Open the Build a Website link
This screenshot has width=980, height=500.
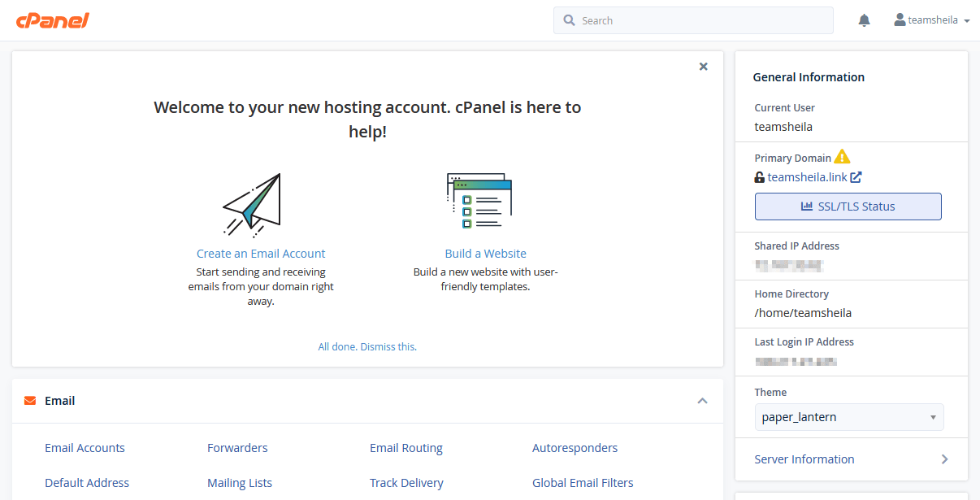486,254
